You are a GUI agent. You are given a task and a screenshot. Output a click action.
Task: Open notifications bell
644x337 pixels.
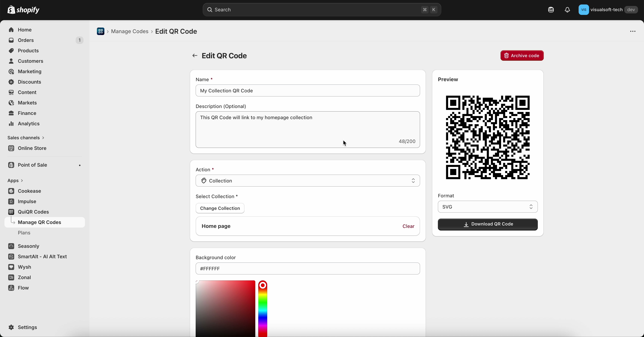pos(567,10)
